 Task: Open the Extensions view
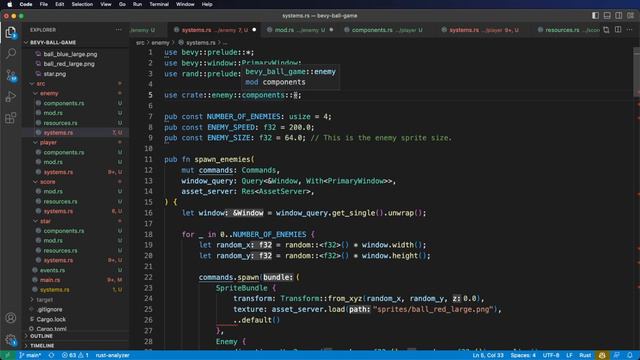pyautogui.click(x=11, y=118)
